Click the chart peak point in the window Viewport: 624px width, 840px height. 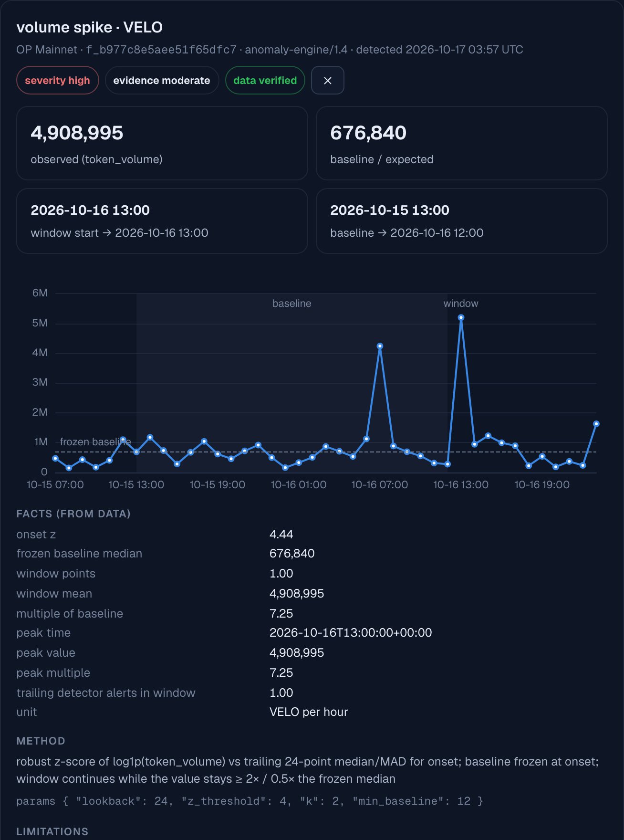click(461, 317)
